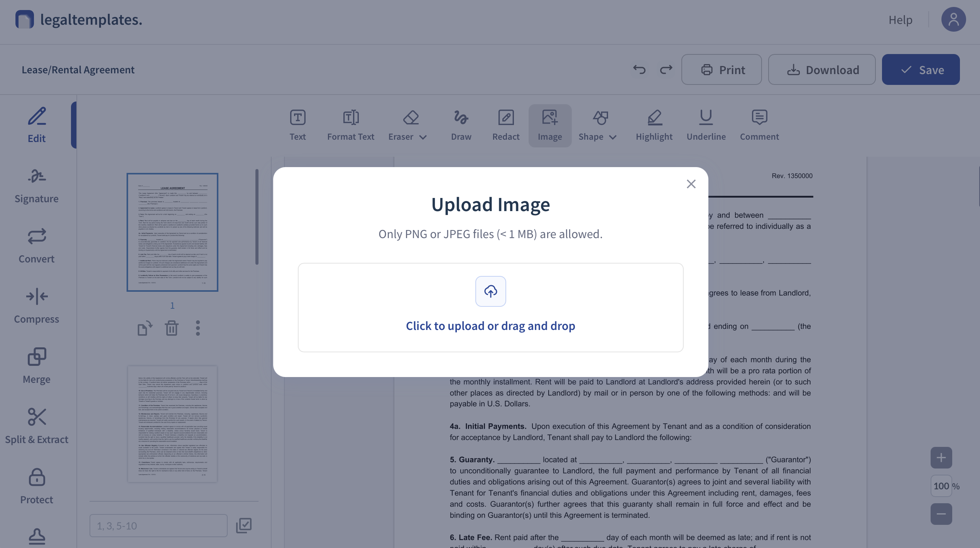Open the Shape dropdown arrow
980x548 pixels.
click(x=613, y=137)
